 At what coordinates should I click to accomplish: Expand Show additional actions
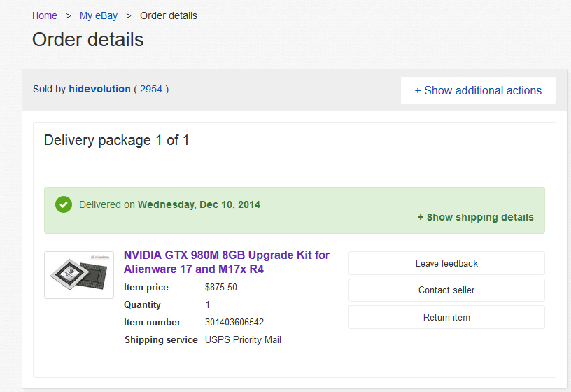[x=478, y=90]
